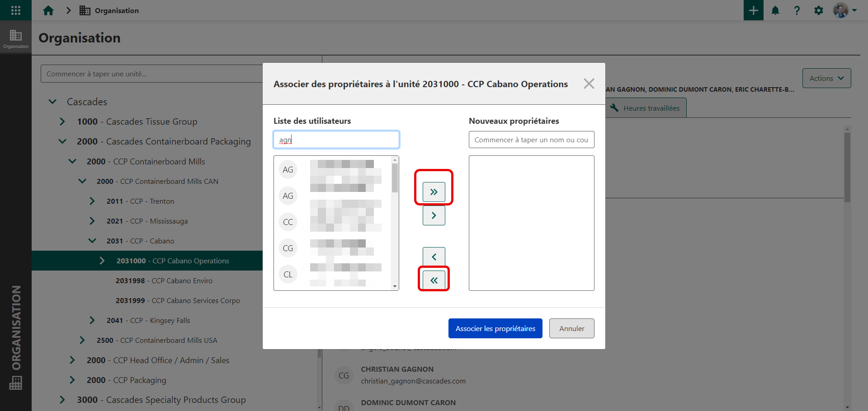Image resolution: width=868 pixels, height=411 pixels.
Task: Collapse 2000 - CCP Containerboard Mills CAN
Action: (82, 181)
